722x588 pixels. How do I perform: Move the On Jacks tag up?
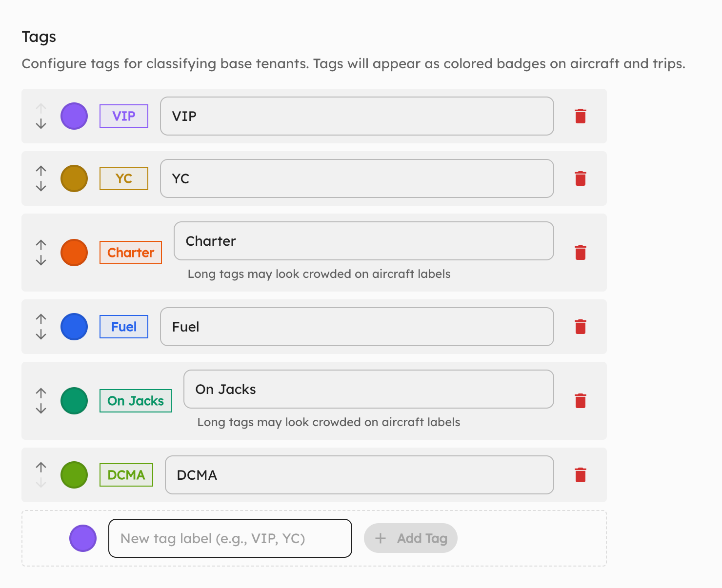[x=41, y=392]
